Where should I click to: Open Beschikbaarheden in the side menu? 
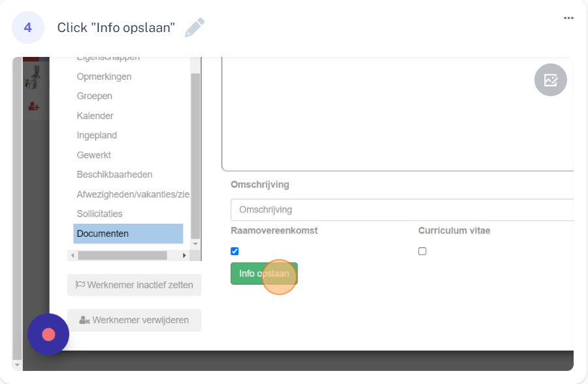[x=115, y=175]
